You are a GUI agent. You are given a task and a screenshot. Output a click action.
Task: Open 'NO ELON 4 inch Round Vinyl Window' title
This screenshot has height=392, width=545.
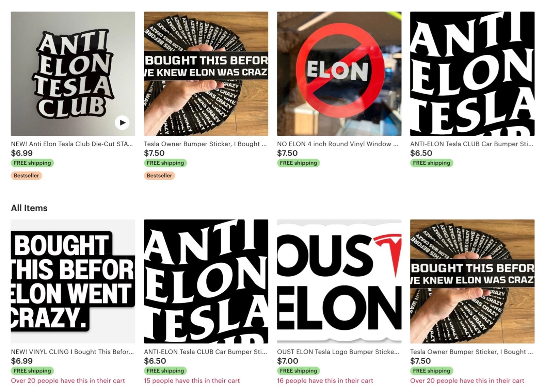coord(337,144)
